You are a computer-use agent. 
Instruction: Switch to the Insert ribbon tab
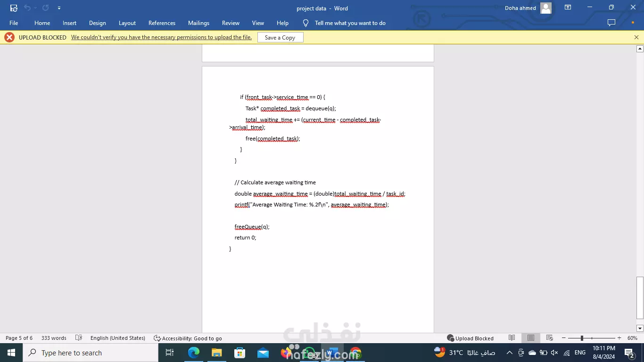coord(69,23)
